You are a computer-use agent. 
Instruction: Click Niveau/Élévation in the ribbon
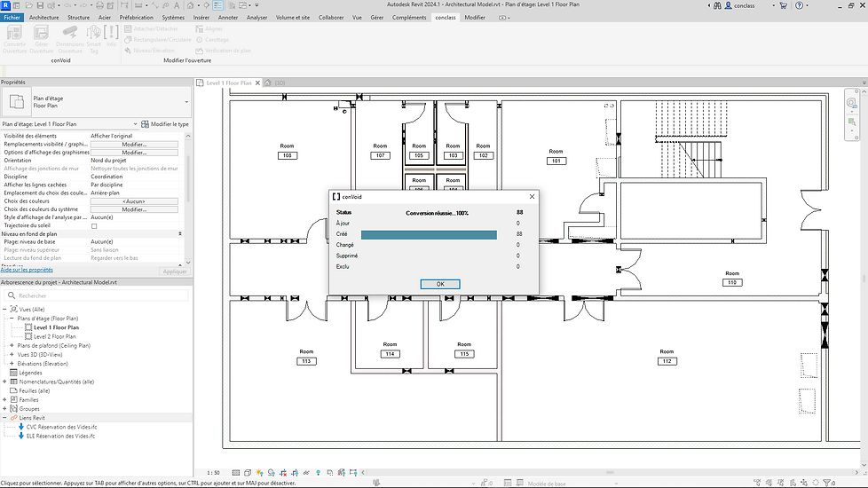149,51
